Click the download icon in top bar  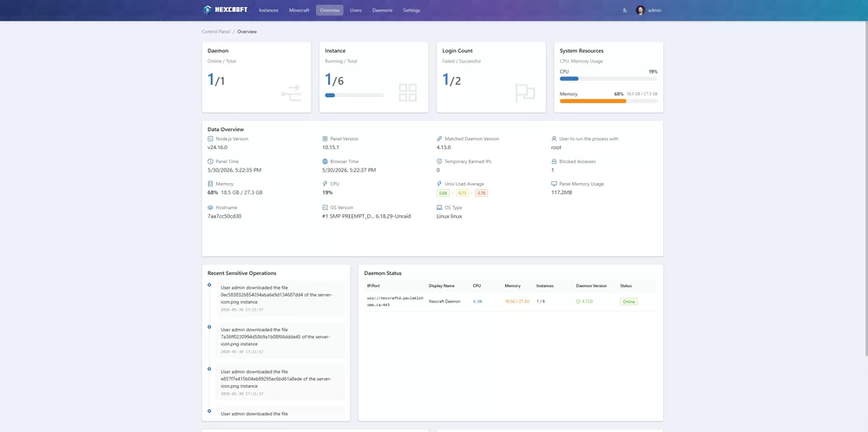click(x=624, y=10)
